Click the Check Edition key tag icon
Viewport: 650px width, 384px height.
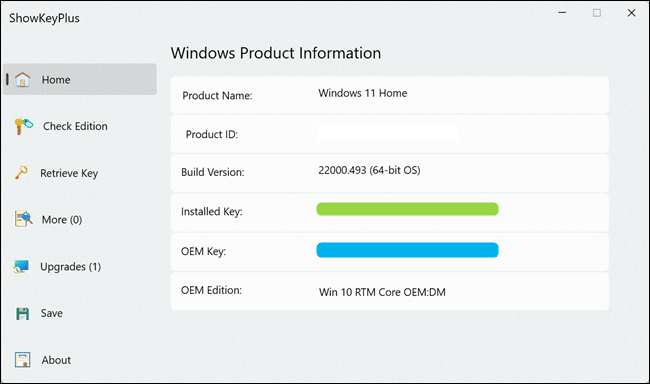[23, 126]
